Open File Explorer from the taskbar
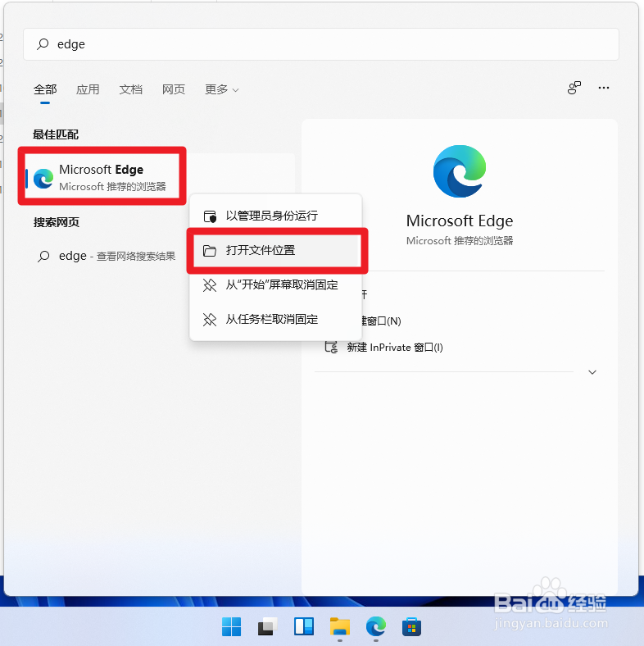 pos(340,626)
